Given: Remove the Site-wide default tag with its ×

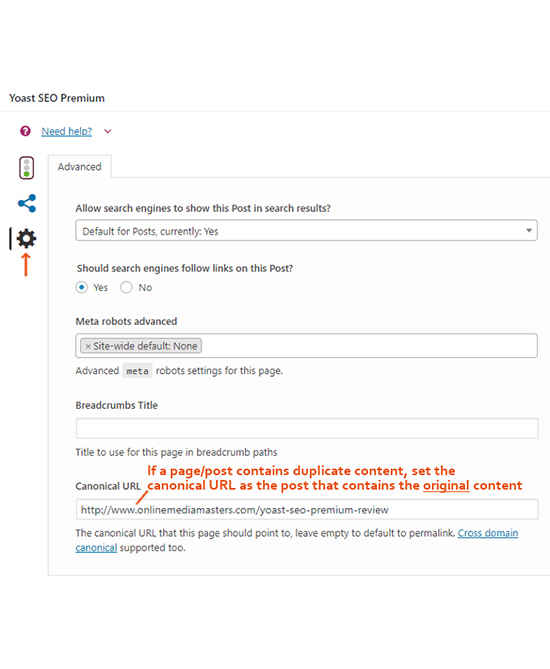Looking at the screenshot, I should tap(88, 346).
